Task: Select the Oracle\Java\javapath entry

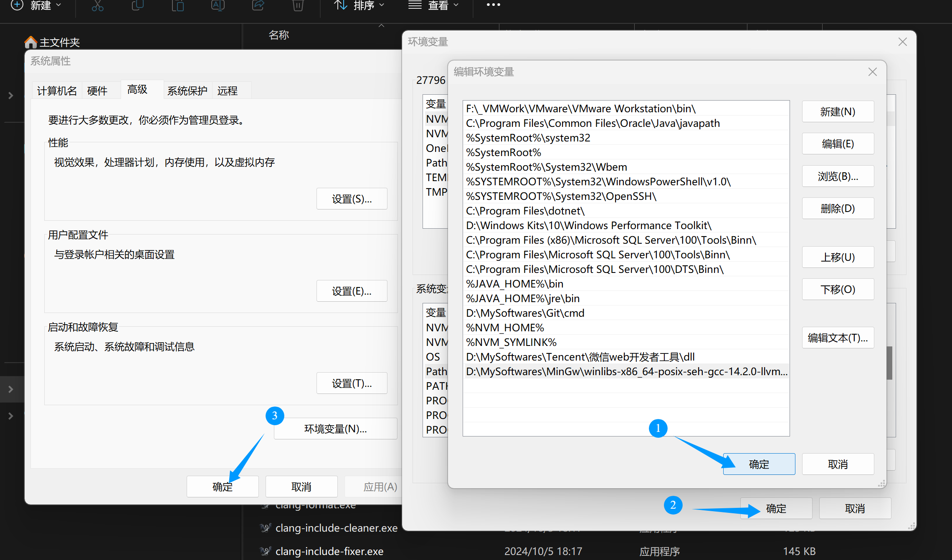Action: coord(626,123)
